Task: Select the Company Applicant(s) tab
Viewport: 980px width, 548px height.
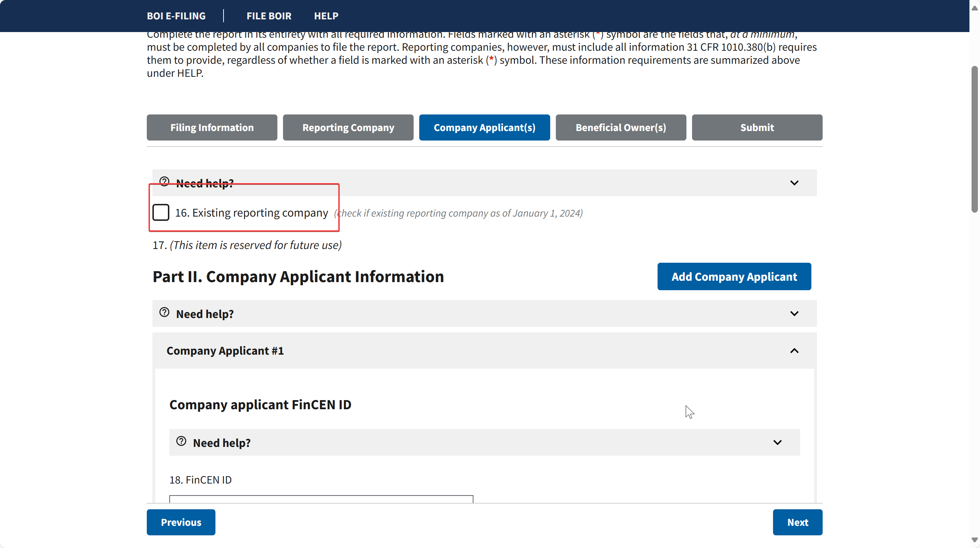Action: point(484,127)
